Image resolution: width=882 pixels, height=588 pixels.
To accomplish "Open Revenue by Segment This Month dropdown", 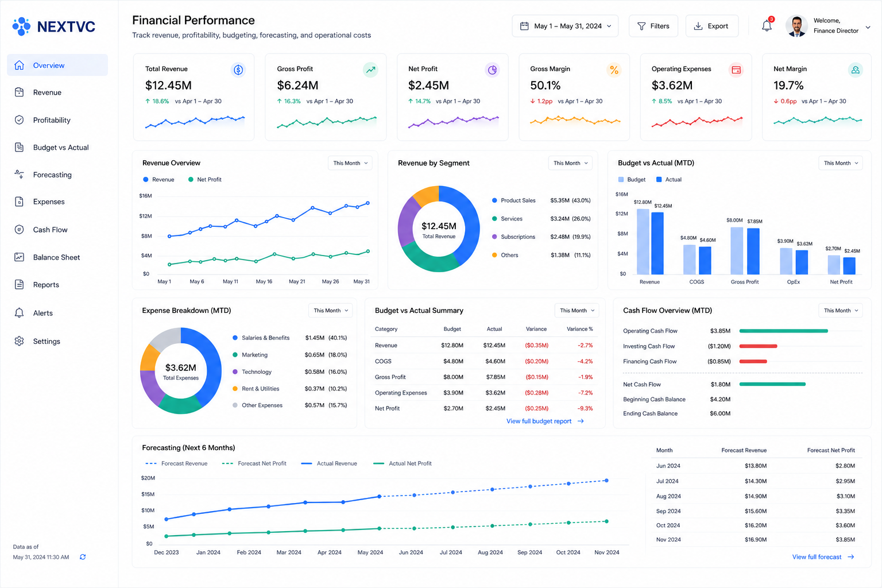I will [570, 163].
